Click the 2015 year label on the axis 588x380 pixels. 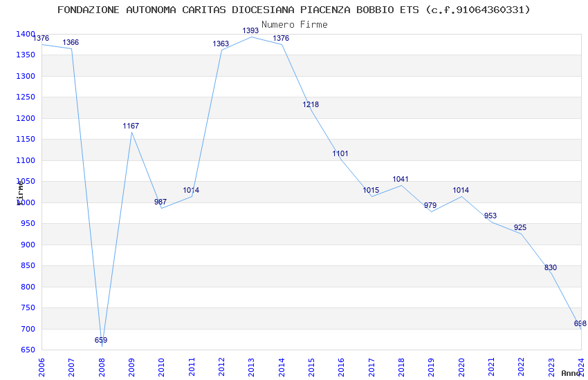coord(311,368)
